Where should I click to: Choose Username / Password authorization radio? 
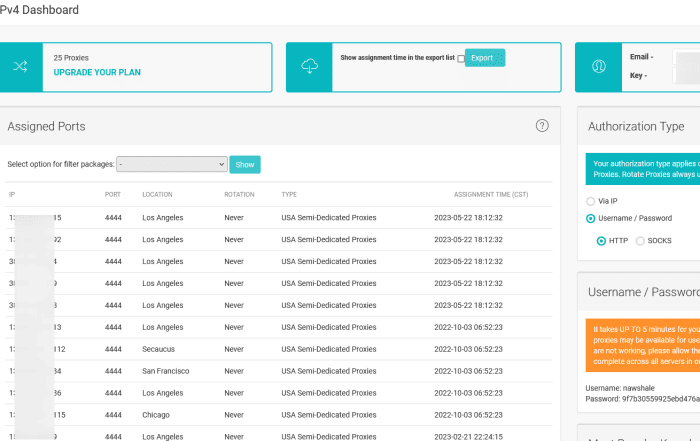pyautogui.click(x=590, y=218)
